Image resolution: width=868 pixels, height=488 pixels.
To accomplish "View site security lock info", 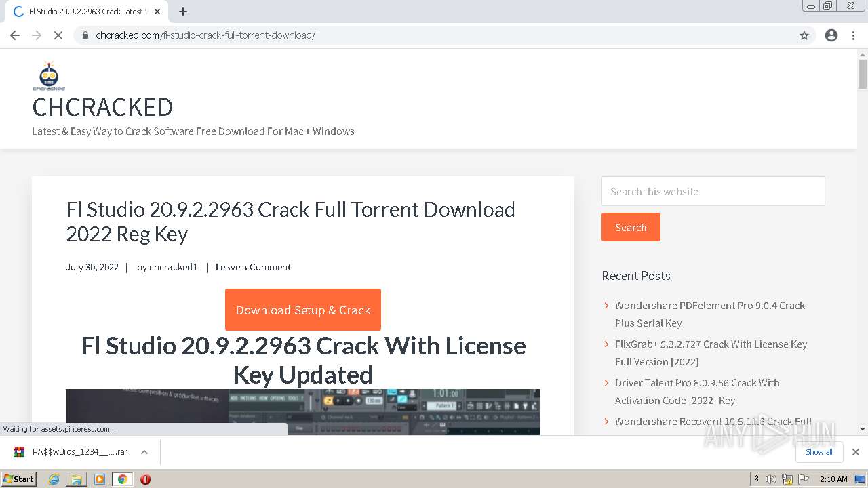I will coord(85,35).
